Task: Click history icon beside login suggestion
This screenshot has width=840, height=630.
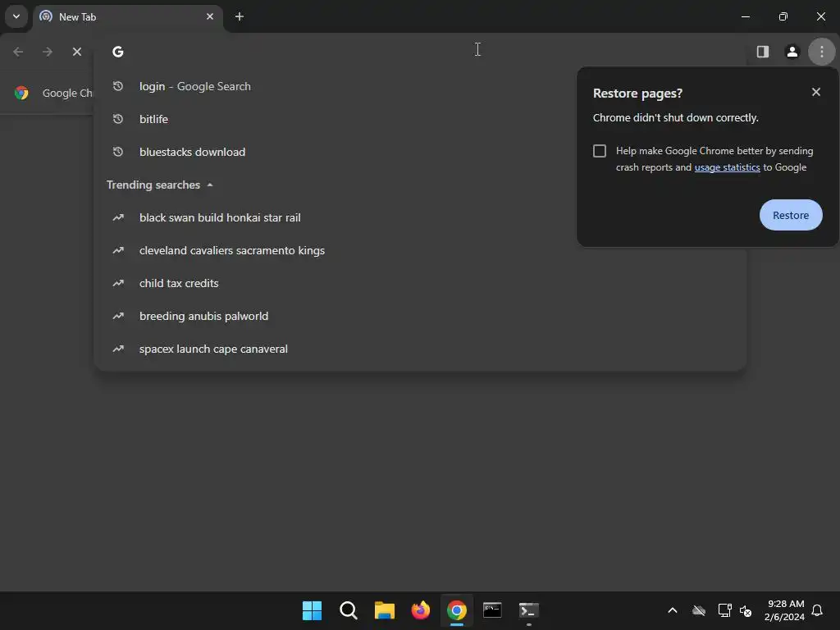Action: pos(118,86)
